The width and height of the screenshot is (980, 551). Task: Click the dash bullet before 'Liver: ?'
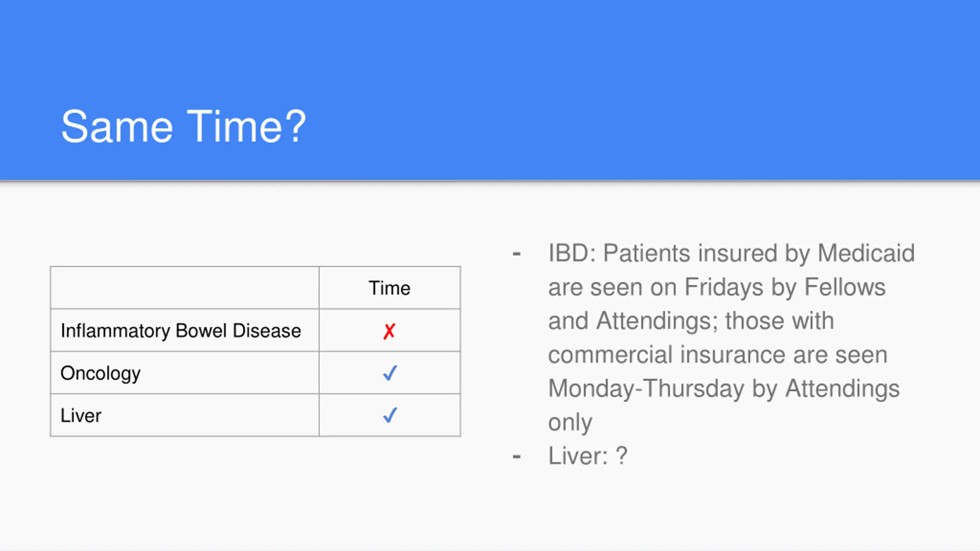[x=516, y=456]
